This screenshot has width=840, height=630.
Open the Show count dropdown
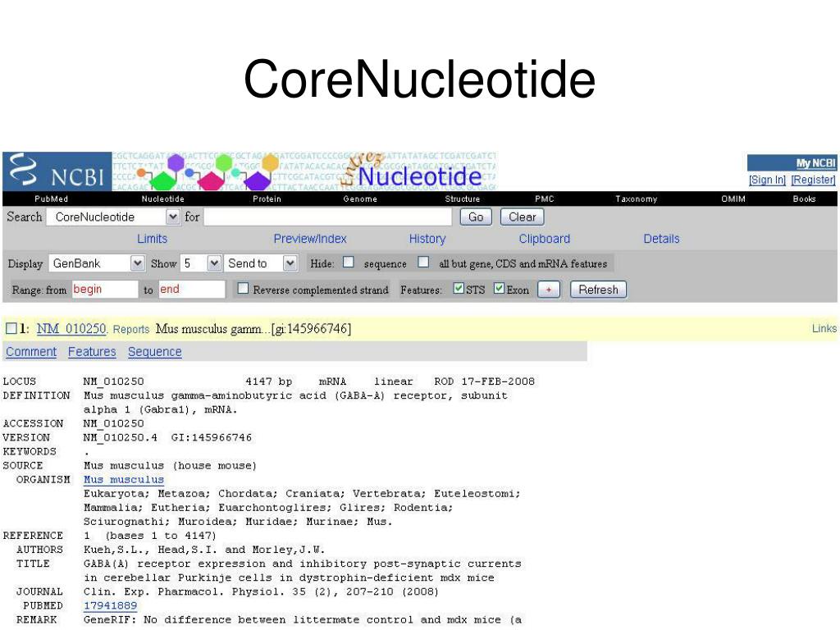tap(200, 263)
